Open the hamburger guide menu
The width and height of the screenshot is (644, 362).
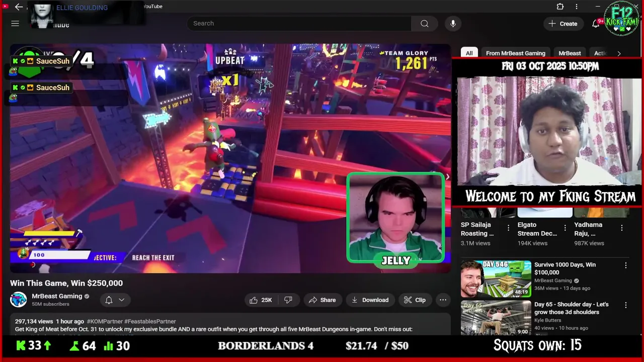15,24
